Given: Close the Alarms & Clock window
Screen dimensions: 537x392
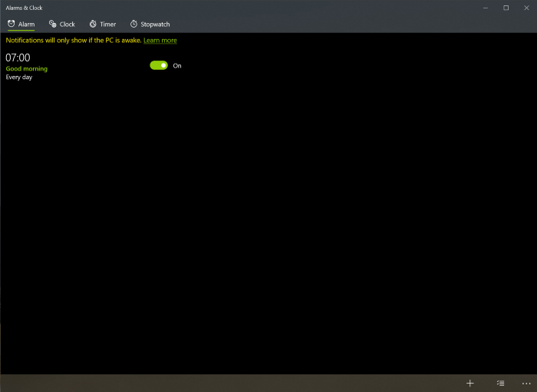Looking at the screenshot, I should 526,8.
